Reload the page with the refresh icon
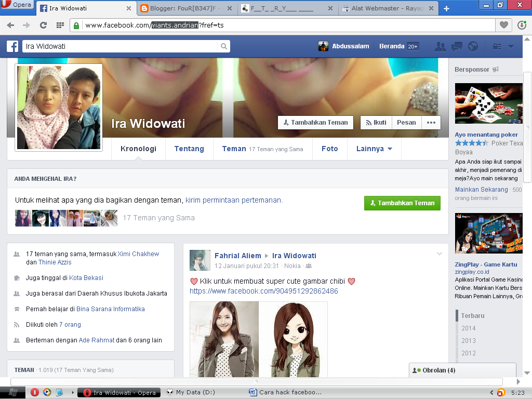The width and height of the screenshot is (532, 399). tap(43, 25)
